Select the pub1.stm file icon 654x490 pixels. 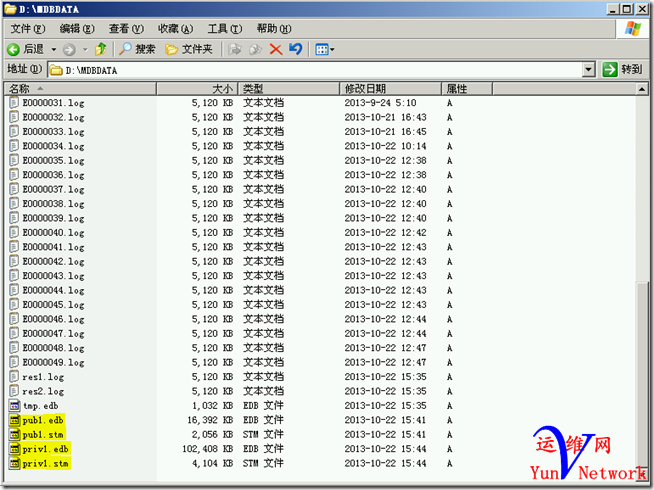point(15,435)
